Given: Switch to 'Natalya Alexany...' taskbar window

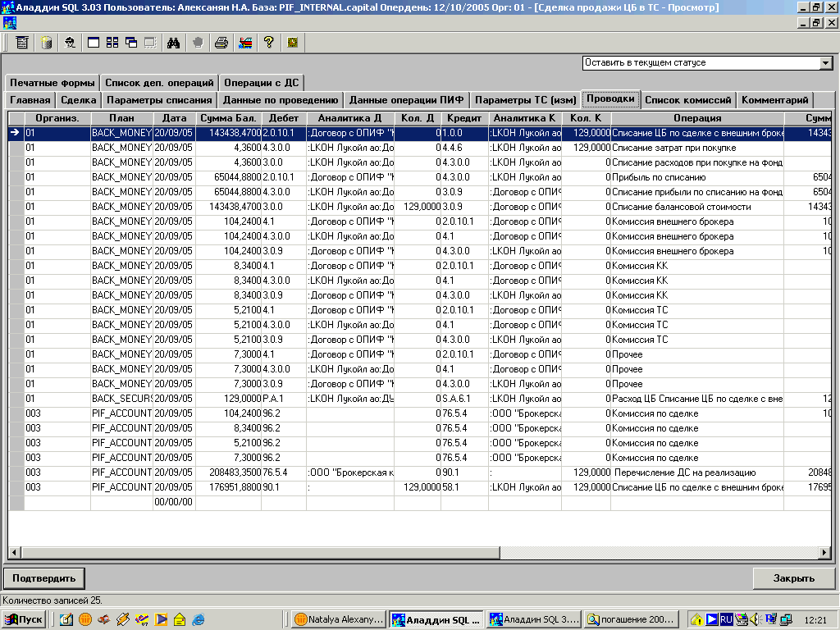Looking at the screenshot, I should [x=340, y=619].
